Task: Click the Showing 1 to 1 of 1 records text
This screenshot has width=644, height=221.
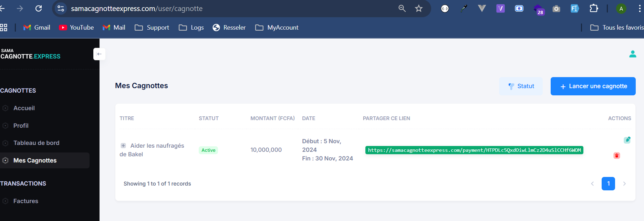Action: point(157,184)
